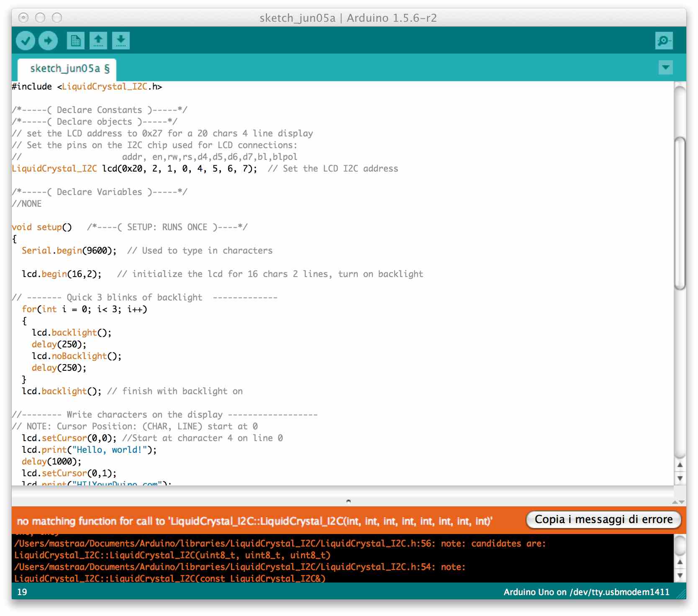
Task: Click the Arduino Uno port label in statusbar
Action: click(x=586, y=592)
